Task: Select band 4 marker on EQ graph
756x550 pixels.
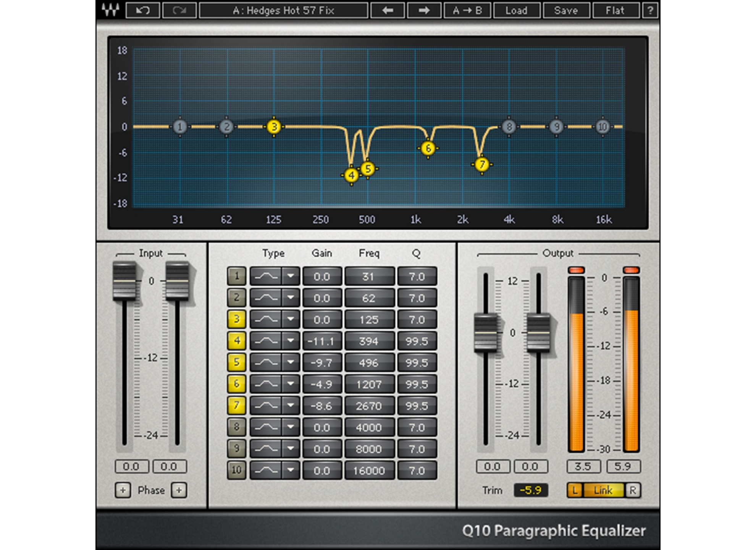Action: (x=351, y=175)
